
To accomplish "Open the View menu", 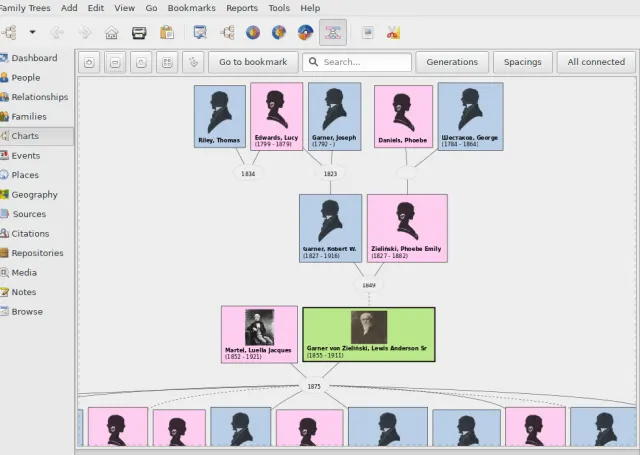I will (124, 8).
